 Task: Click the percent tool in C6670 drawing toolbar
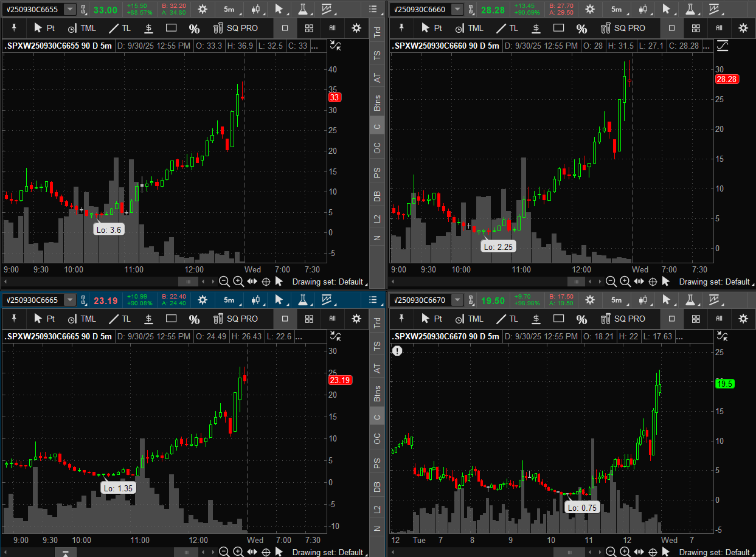pos(581,319)
